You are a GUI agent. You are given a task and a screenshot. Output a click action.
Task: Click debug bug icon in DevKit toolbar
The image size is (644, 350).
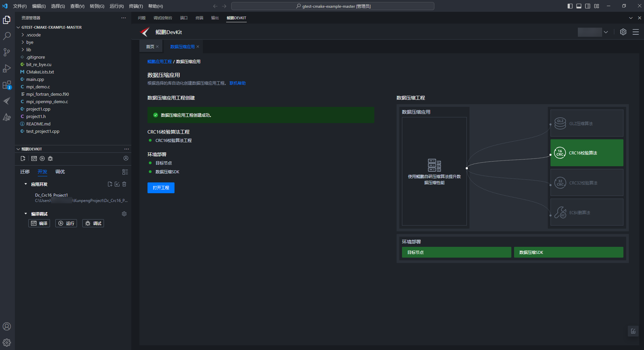tap(50, 158)
